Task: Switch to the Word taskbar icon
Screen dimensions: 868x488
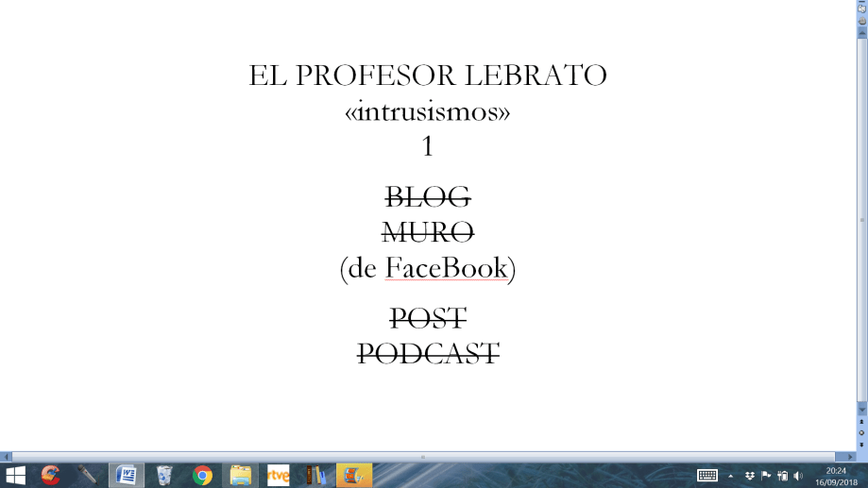Action: tap(126, 475)
